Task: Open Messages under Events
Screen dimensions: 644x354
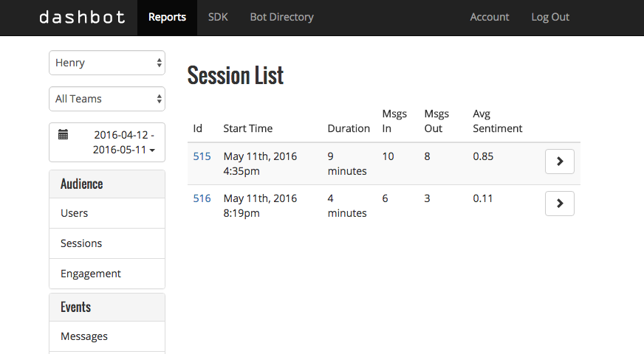Action: point(84,336)
